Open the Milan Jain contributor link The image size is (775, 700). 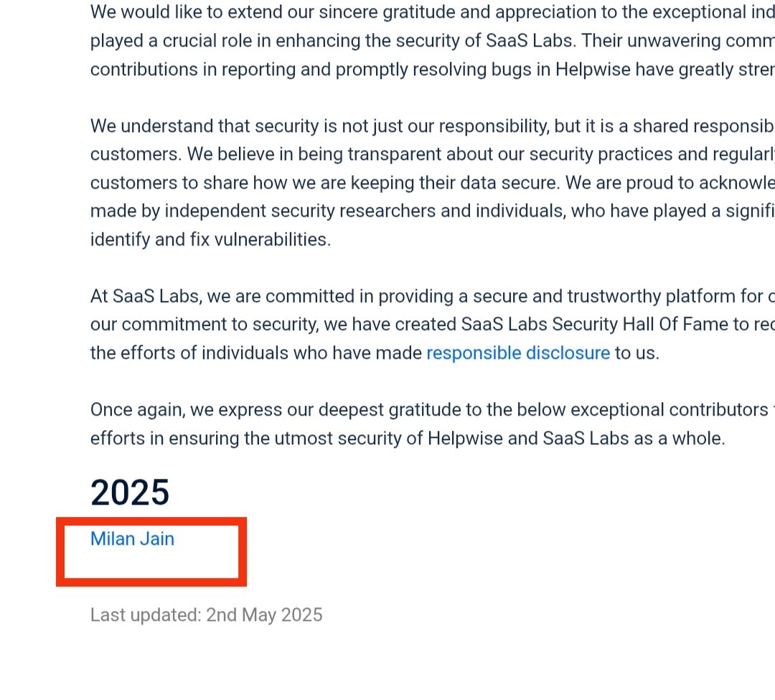[132, 538]
